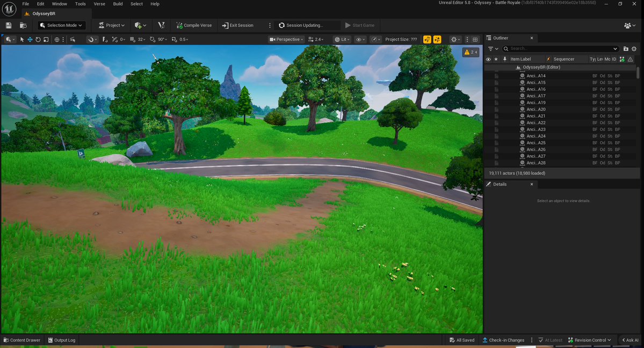Open the Add content cube dropdown
Image resolution: width=644 pixels, height=348 pixels.
tap(140, 25)
